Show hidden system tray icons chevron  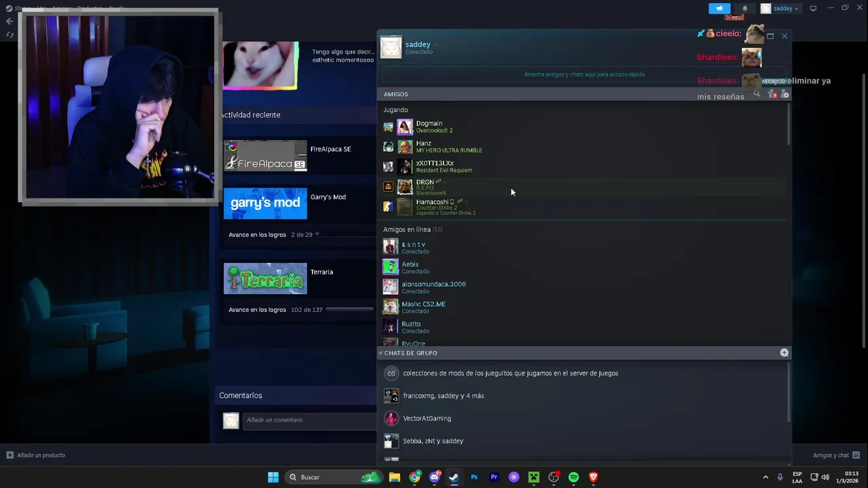(766, 477)
